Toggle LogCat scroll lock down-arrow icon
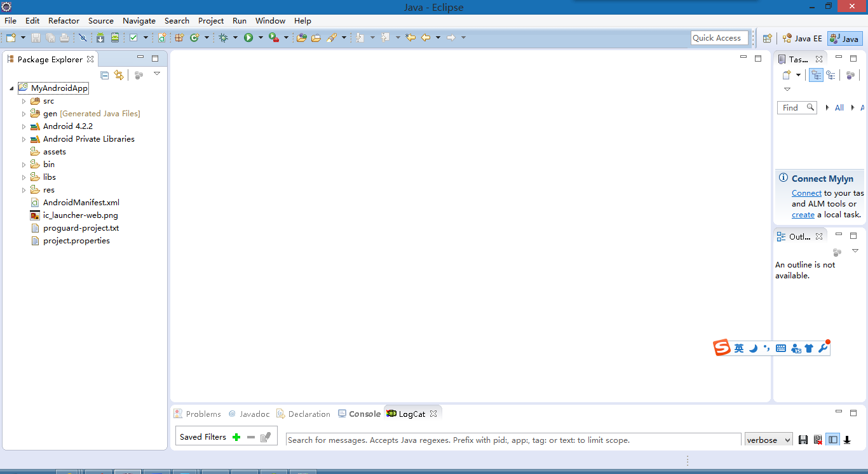This screenshot has width=868, height=474. pos(847,440)
